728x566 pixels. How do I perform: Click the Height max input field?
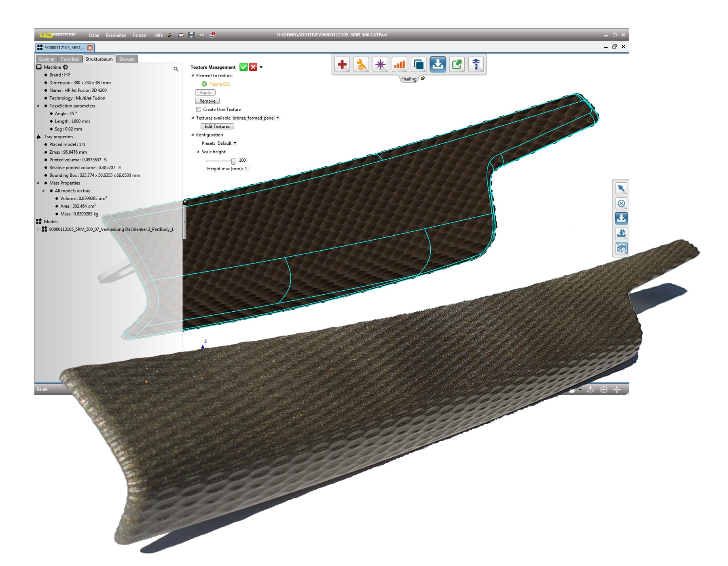click(x=246, y=169)
